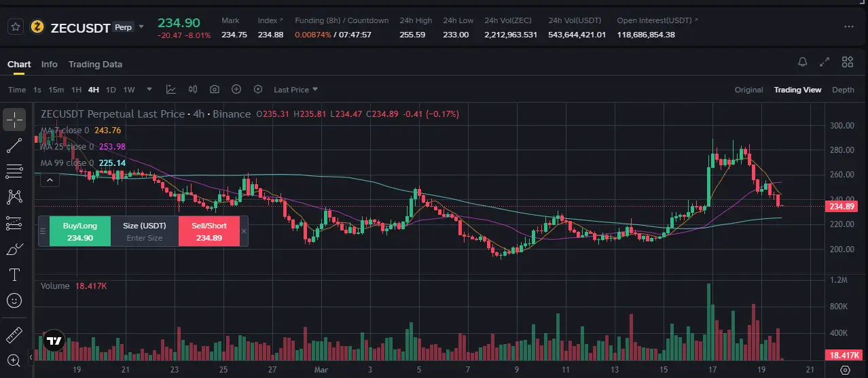
Task: Select the 1W time interval
Action: point(129,90)
